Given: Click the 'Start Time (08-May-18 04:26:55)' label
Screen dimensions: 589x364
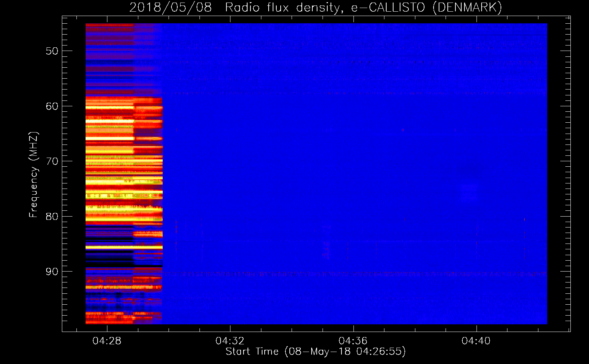Looking at the screenshot, I should (x=316, y=352).
